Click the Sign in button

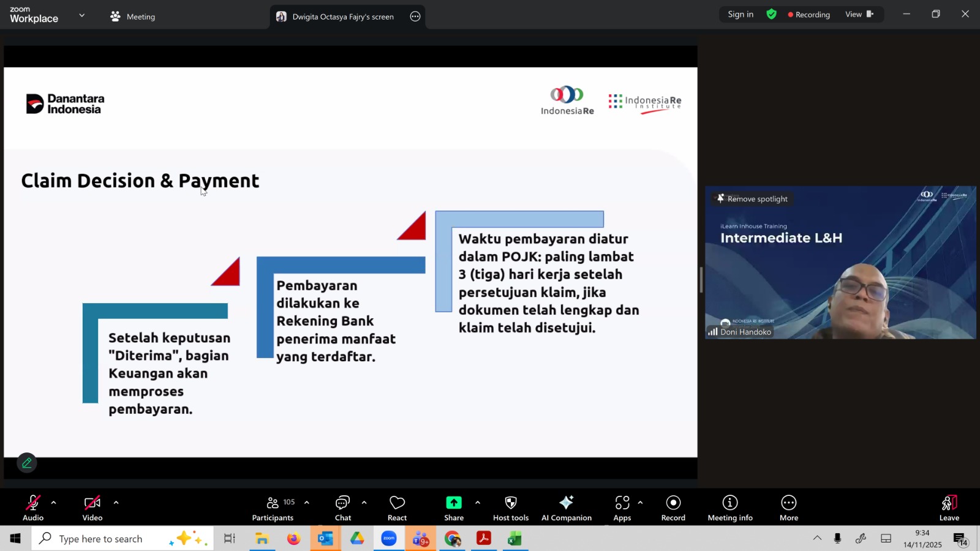coord(740,14)
